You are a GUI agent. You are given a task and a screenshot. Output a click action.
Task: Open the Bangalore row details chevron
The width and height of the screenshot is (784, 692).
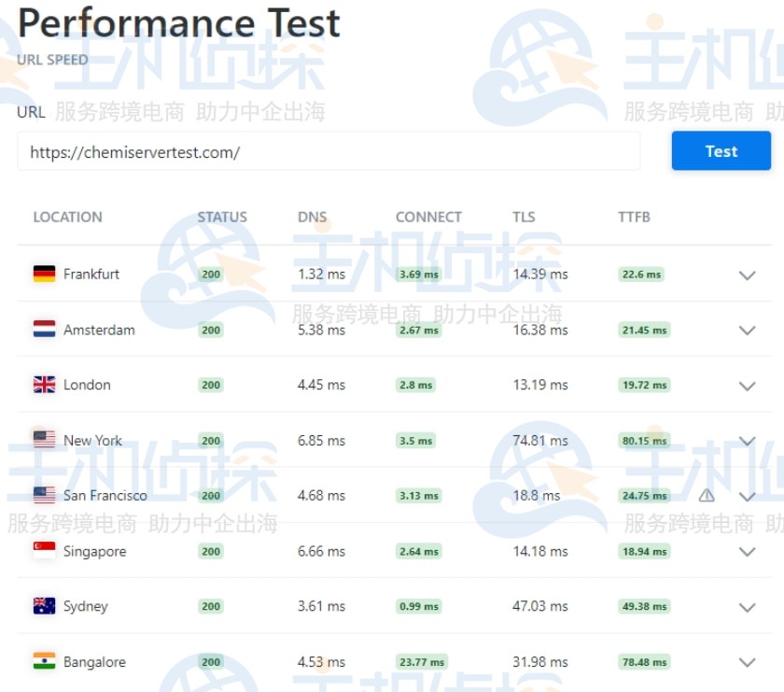(x=747, y=661)
